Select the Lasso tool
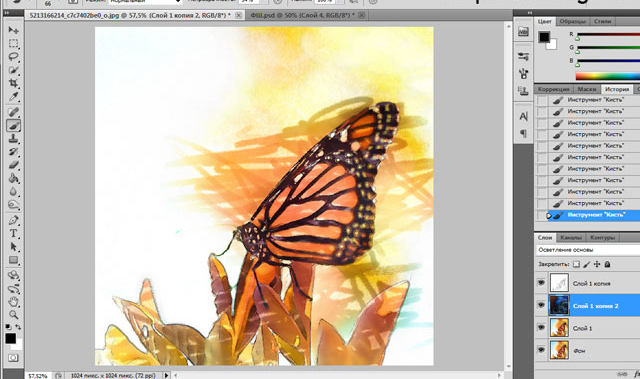 (x=13, y=57)
